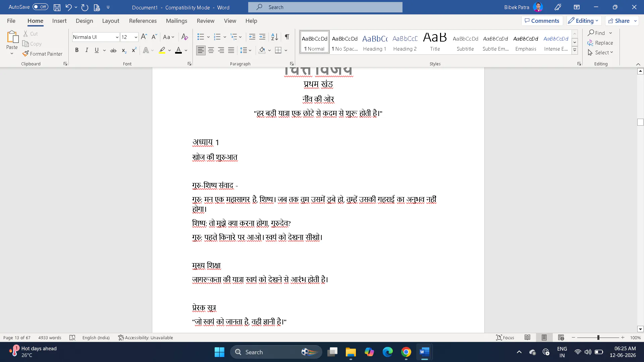Toggle Italic formatting
This screenshot has width=644, height=362.
click(87, 50)
